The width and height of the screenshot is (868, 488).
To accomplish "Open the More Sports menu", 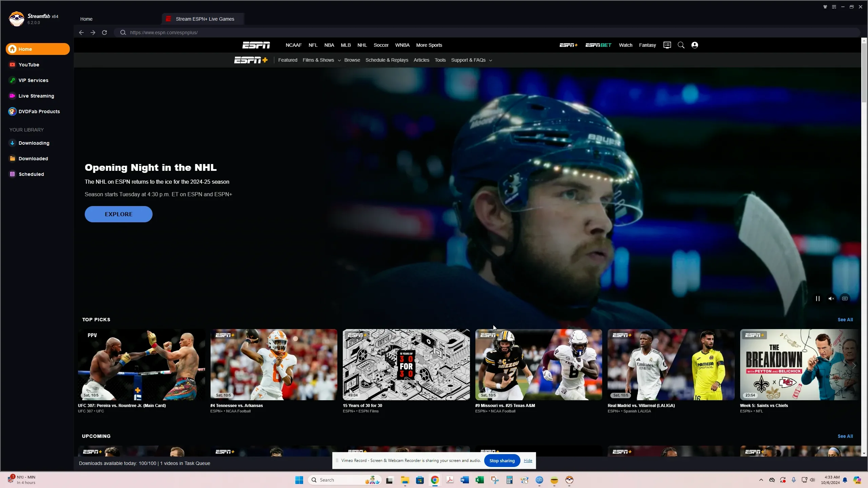I will 429,45.
